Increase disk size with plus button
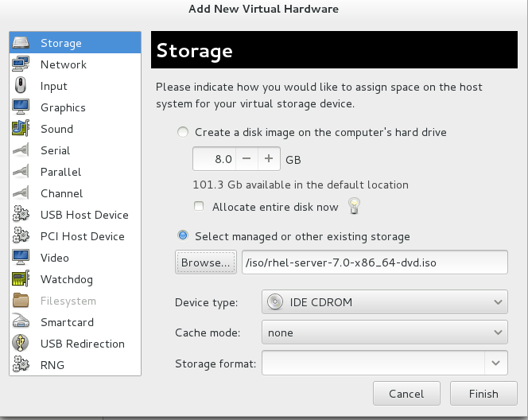Image resolution: width=528 pixels, height=420 pixels. pyautogui.click(x=269, y=158)
